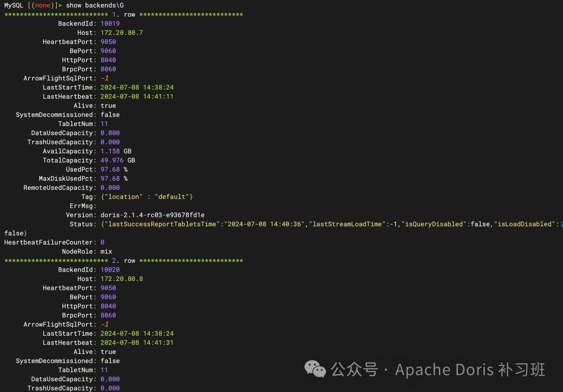Click the BePort value 9060
This screenshot has height=392, width=563.
(x=108, y=51)
